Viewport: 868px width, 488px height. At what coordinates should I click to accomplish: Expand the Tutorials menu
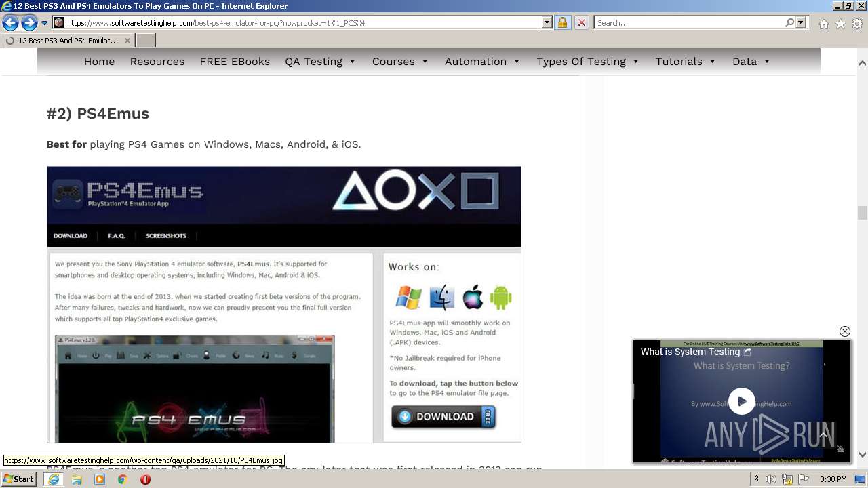tap(686, 61)
